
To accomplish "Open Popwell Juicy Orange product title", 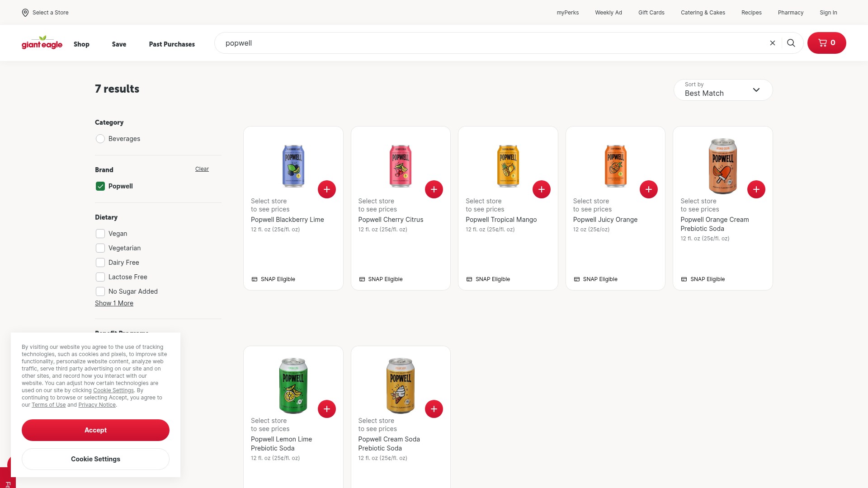I will pos(605,220).
